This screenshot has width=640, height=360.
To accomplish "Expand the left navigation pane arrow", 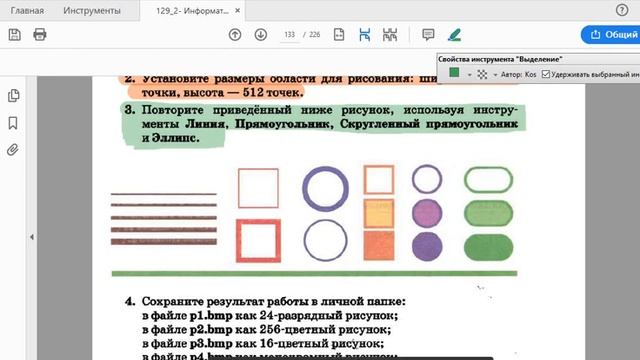I will click(32, 237).
